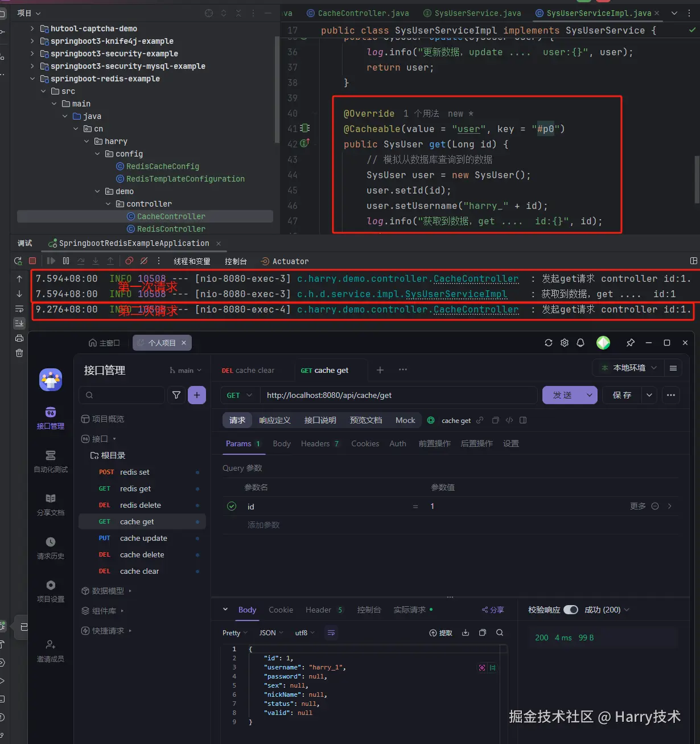Open 项目设置 in Apifox sidebar
The width and height of the screenshot is (700, 744).
click(x=51, y=591)
